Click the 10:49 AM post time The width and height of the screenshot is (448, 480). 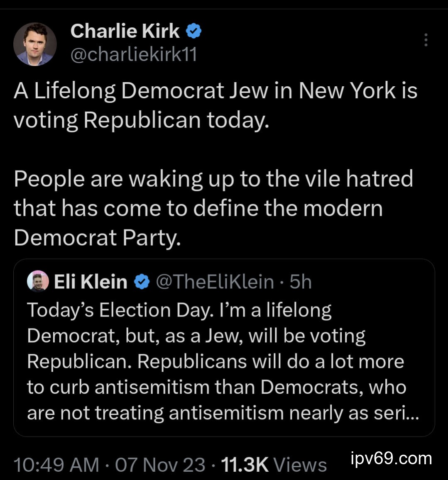[56, 465]
